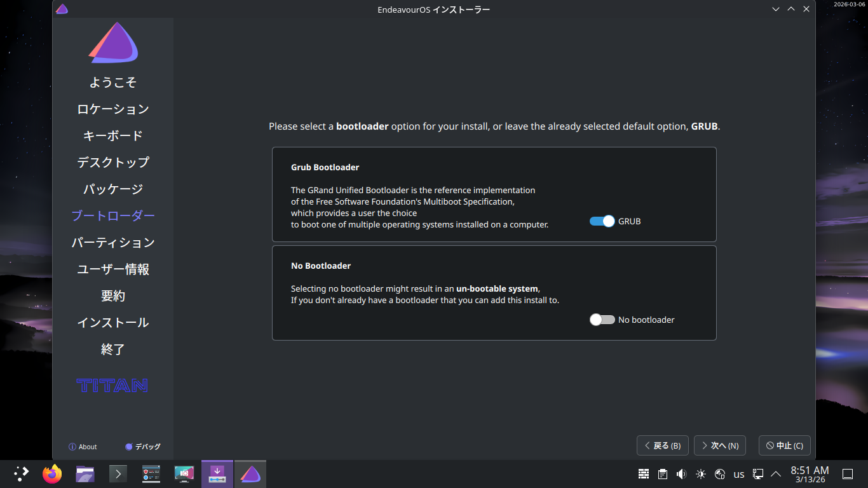Click the Show Desktop button in taskbar
Screen dimensions: 868x488
[847, 474]
